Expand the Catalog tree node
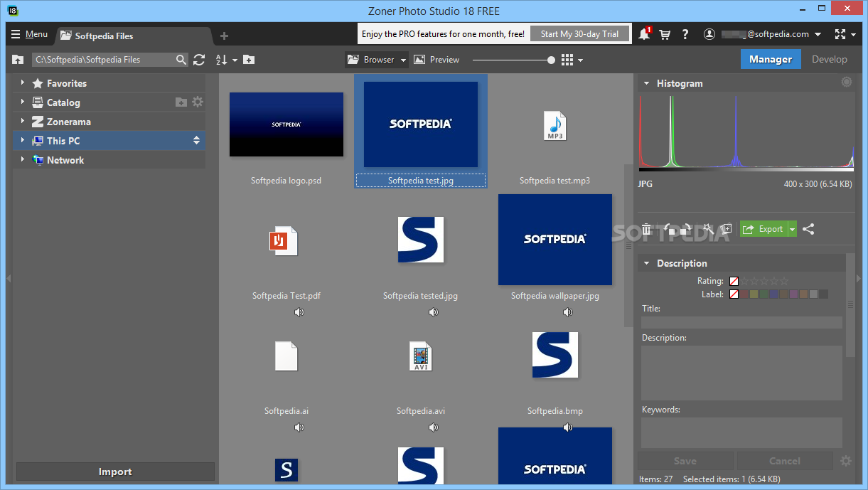The width and height of the screenshot is (868, 490). [x=23, y=102]
